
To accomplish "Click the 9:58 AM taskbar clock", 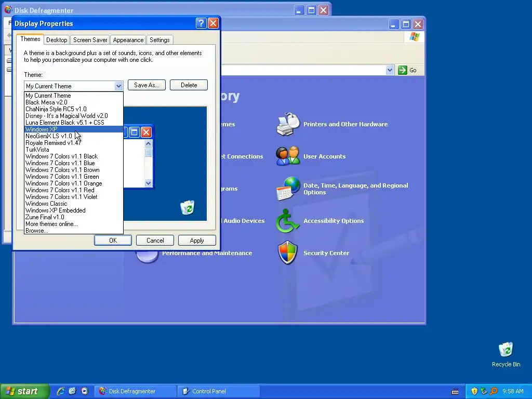I will pos(513,391).
